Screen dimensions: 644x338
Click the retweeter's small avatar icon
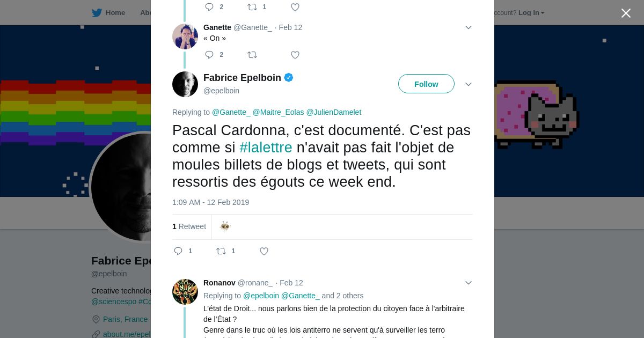tap(225, 226)
